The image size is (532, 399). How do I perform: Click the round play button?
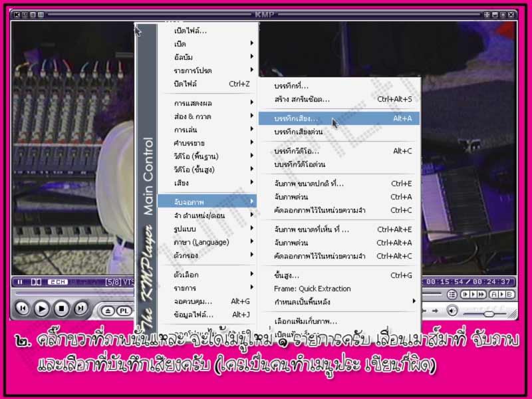click(x=42, y=309)
